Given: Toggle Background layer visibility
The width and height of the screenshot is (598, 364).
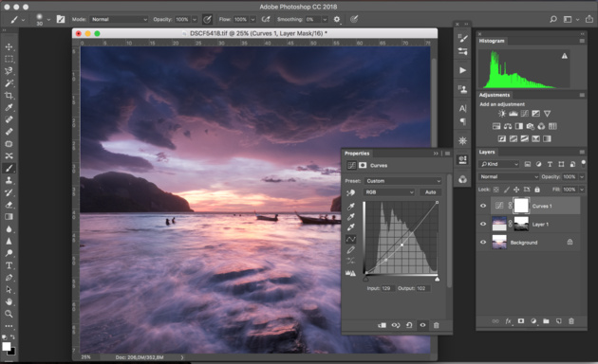Looking at the screenshot, I should (483, 242).
